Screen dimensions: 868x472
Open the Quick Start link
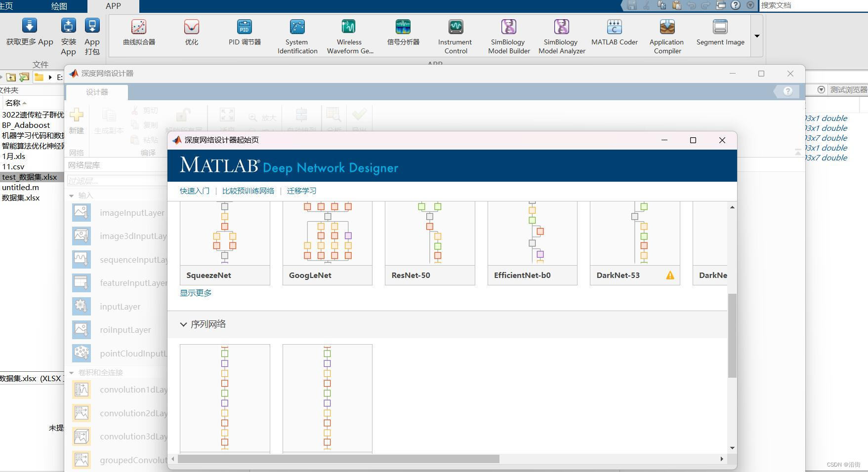(195, 191)
